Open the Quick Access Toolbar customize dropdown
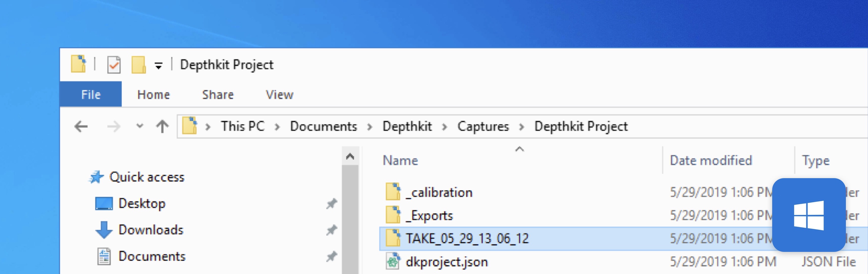Image resolution: width=868 pixels, height=274 pixels. (x=158, y=65)
